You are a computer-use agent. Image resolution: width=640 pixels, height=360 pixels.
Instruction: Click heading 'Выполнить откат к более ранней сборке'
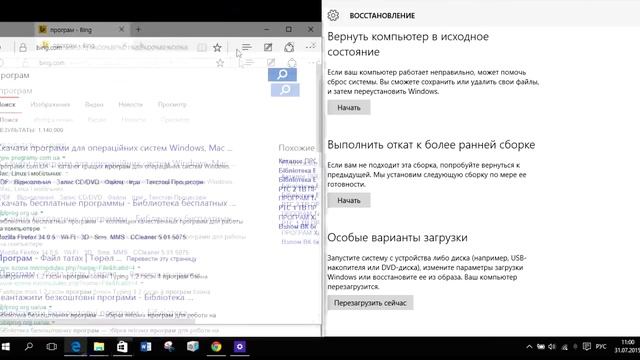point(431,145)
